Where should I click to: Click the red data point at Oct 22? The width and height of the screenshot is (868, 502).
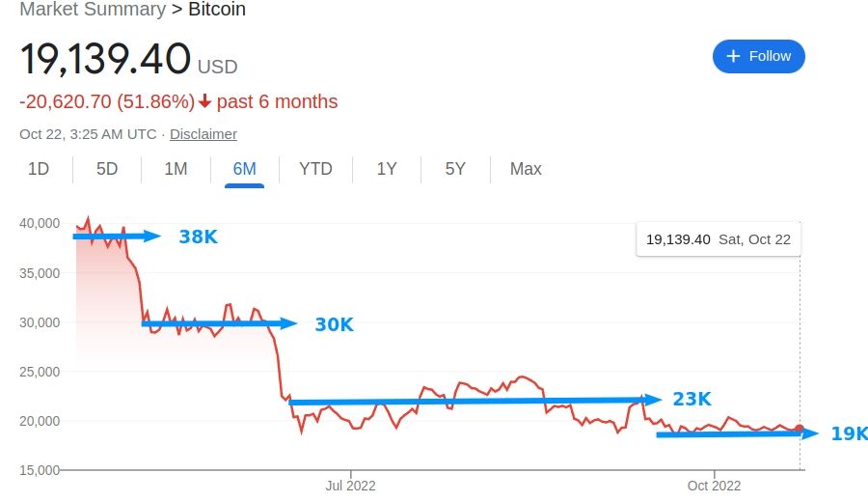800,429
